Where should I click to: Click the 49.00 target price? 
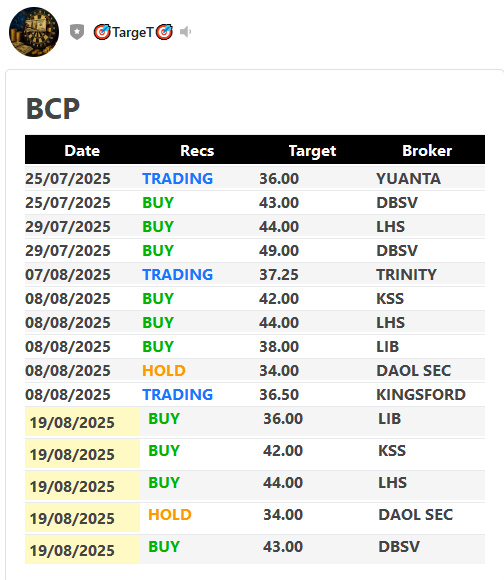click(279, 250)
